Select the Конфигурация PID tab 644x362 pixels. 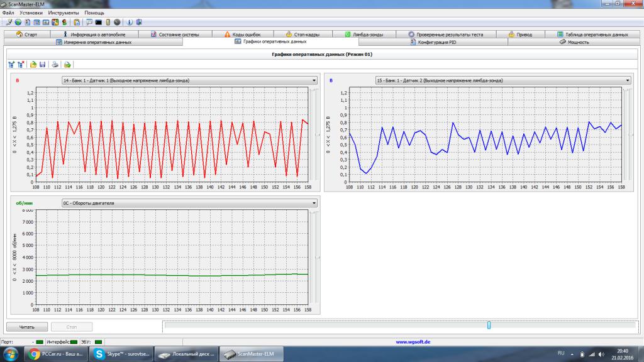tap(433, 42)
